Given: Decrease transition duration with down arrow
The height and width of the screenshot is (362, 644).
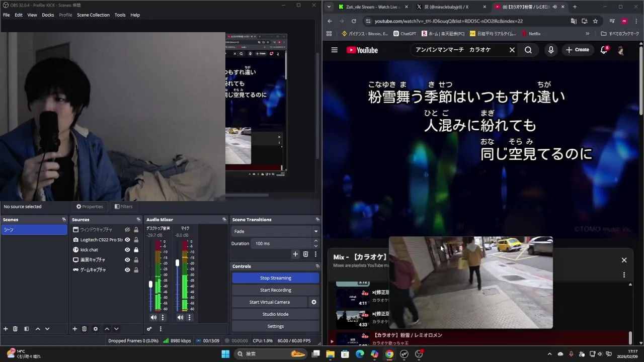Looking at the screenshot, I should tap(315, 246).
